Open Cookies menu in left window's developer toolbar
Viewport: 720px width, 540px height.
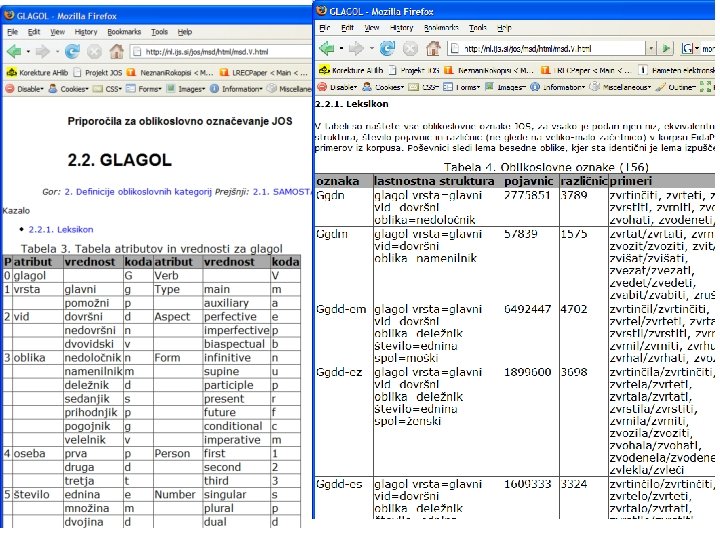[x=69, y=89]
